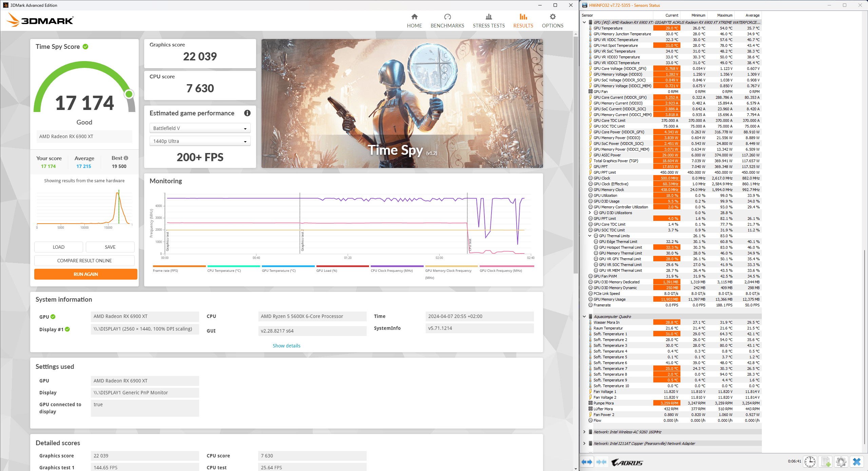
Task: Click the expand layout arrows icon in HWiNFO
Action: coord(587,462)
